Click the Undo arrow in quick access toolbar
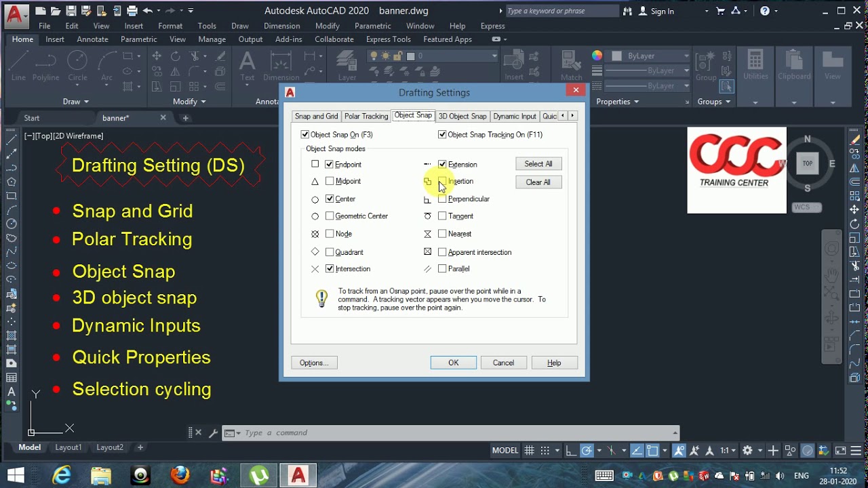Viewport: 868px width, 488px height. 148,11
